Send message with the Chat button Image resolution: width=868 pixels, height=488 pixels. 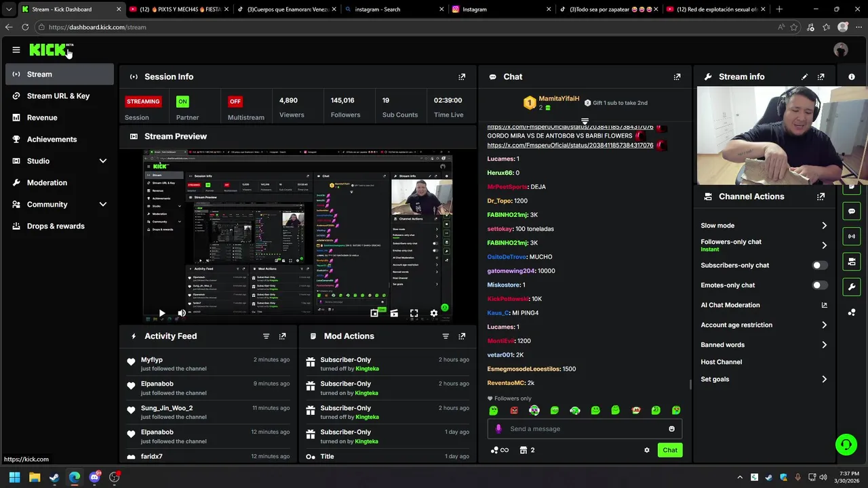[x=670, y=450]
